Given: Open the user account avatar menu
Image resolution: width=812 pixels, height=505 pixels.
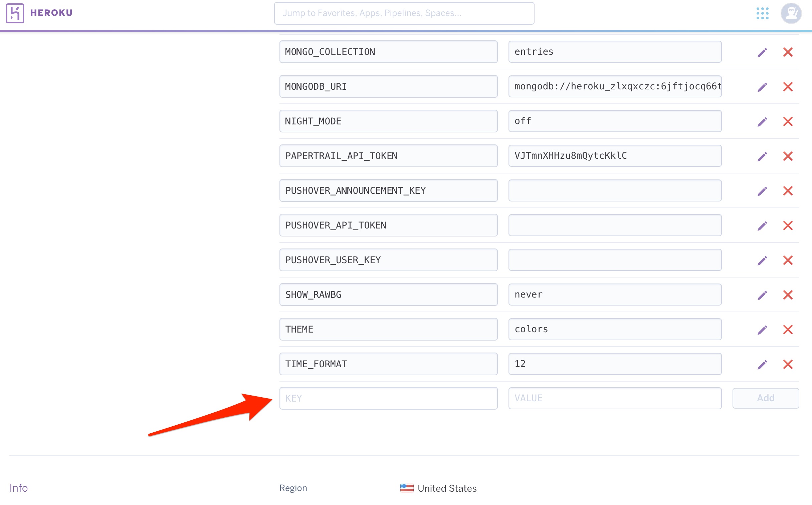Looking at the screenshot, I should [x=791, y=13].
